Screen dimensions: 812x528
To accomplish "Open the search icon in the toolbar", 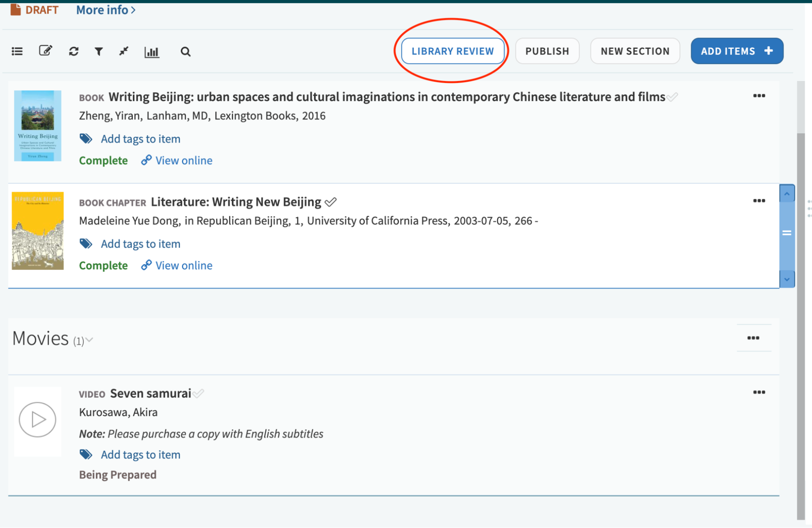I will point(185,52).
